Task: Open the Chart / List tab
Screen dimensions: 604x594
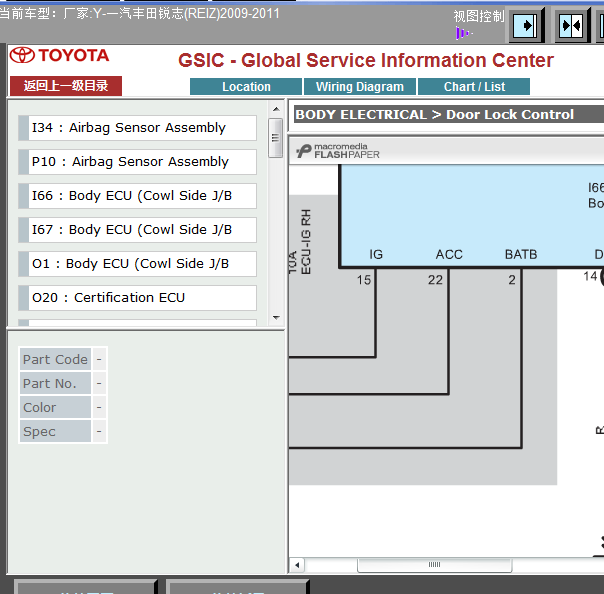Action: [474, 87]
